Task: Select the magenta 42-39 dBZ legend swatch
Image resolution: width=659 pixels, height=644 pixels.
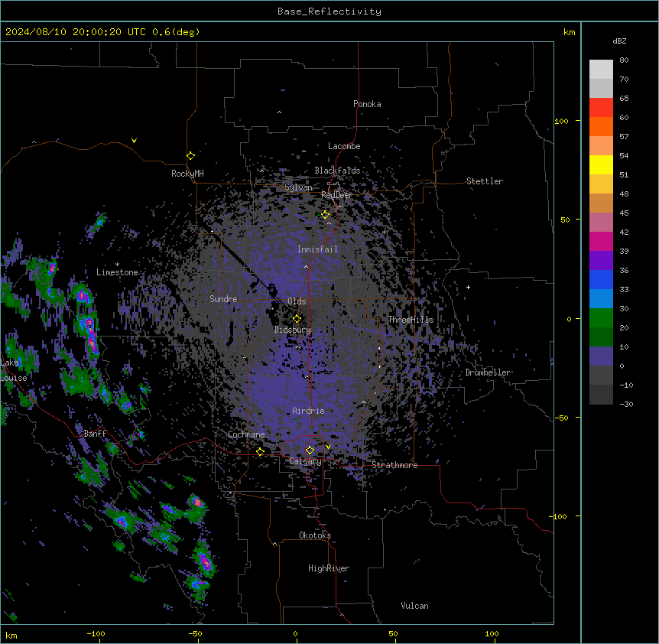Action: click(x=601, y=241)
